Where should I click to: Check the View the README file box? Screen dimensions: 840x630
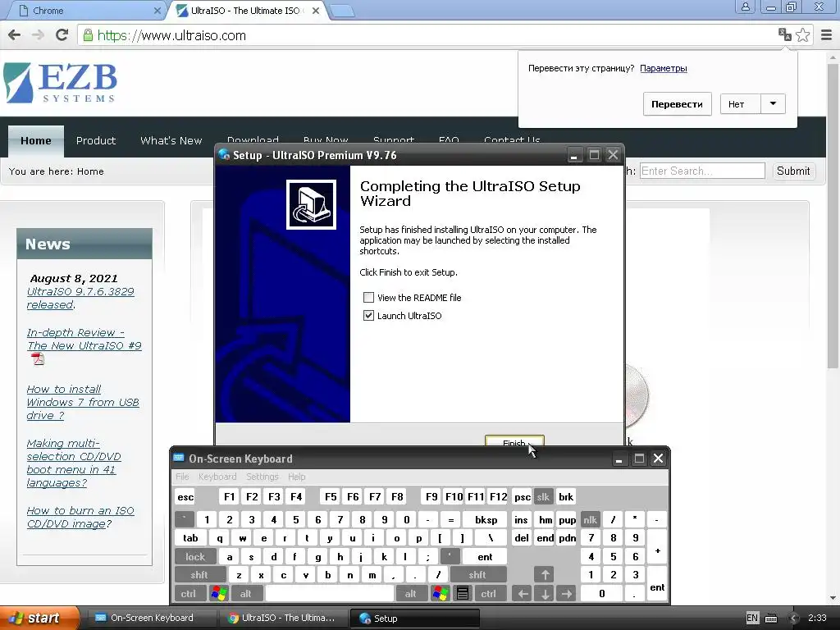click(x=368, y=297)
